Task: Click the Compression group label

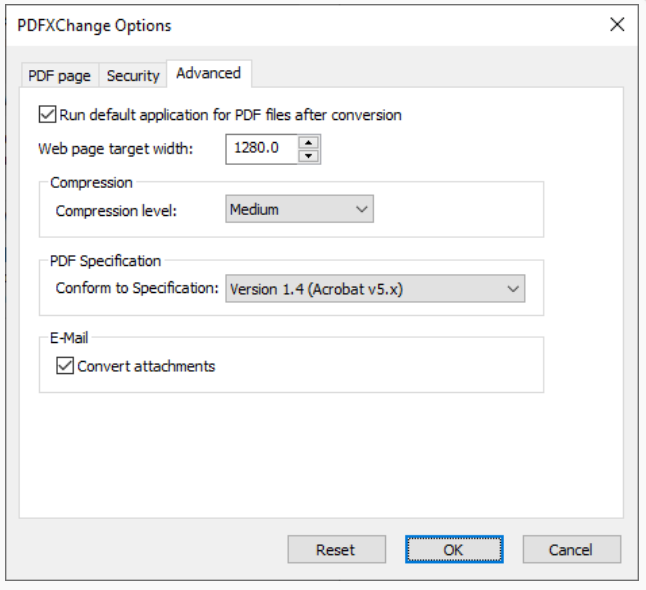Action: tap(91, 183)
